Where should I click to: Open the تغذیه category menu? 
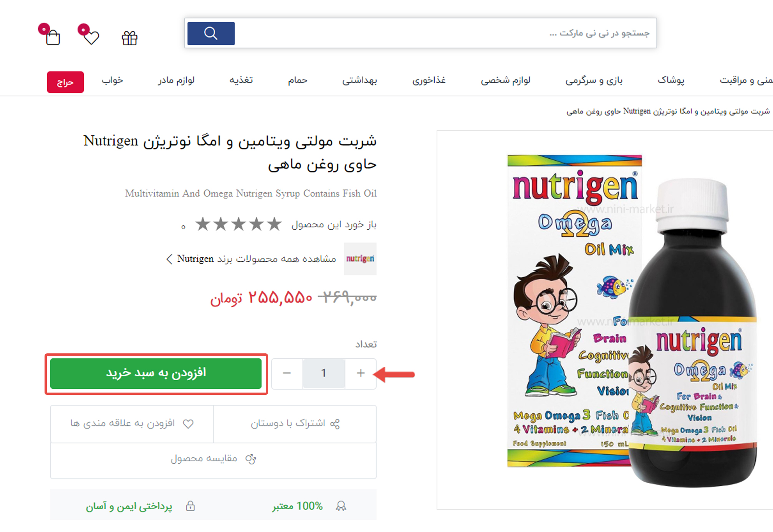(241, 80)
